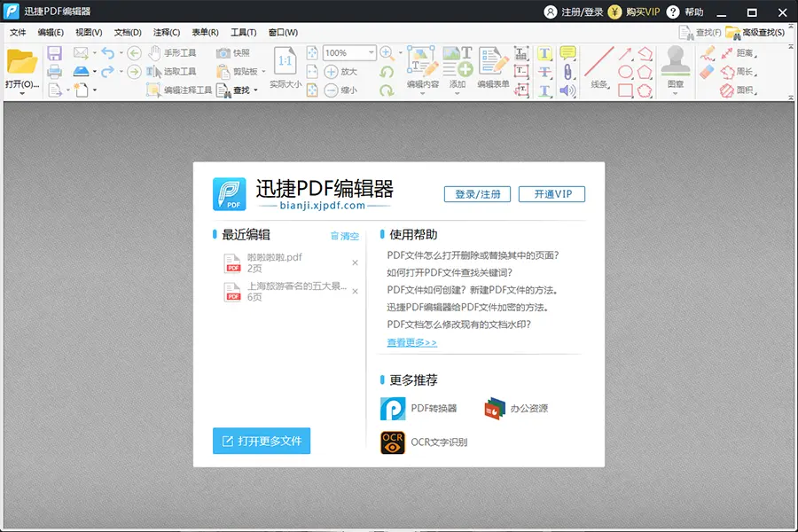The height and width of the screenshot is (532, 798).
Task: Expand the Redo history dropdown arrow
Action: point(121,72)
